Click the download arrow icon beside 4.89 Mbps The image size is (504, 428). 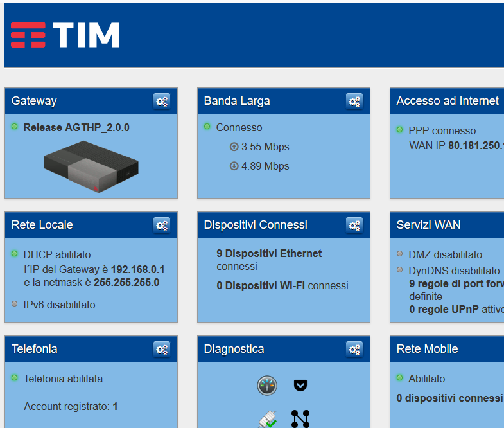(x=234, y=166)
